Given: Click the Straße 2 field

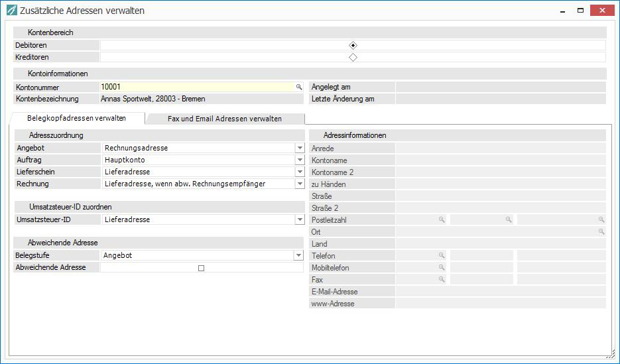Looking at the screenshot, I should [501, 208].
